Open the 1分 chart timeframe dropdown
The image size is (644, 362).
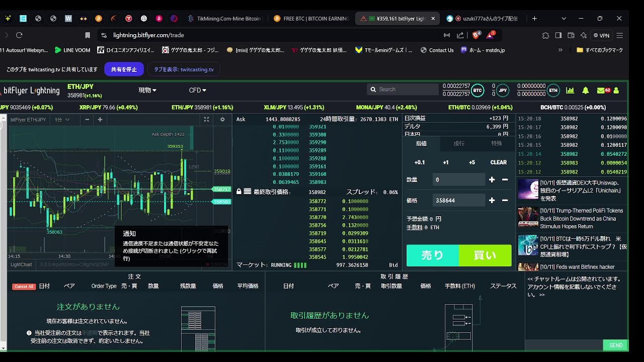(62, 120)
